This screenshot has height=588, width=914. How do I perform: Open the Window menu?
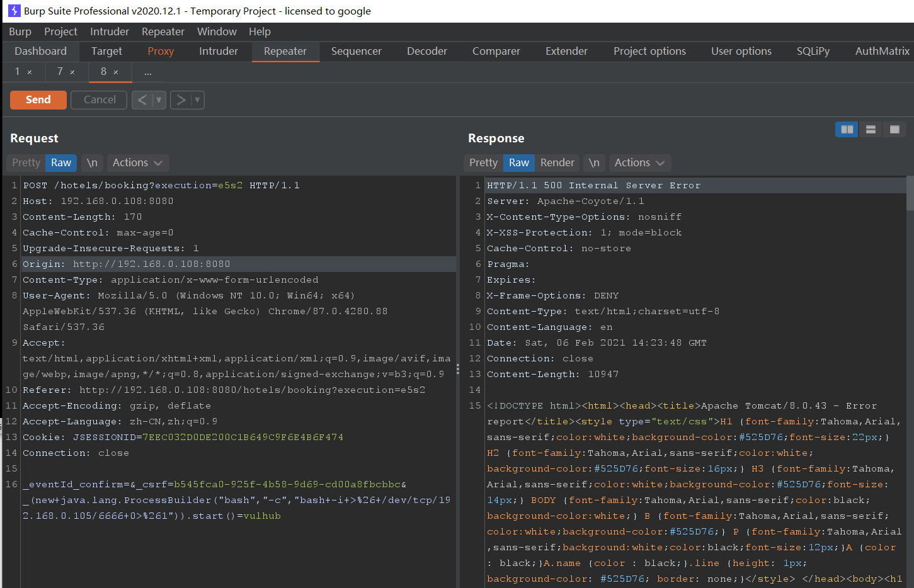point(217,31)
